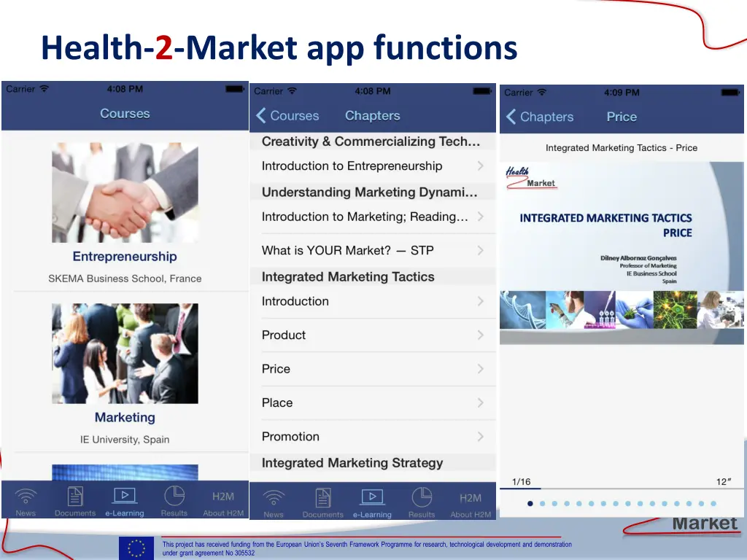747x560 pixels.
Task: Click the Health-2-Market logo on slide
Action: [x=531, y=178]
